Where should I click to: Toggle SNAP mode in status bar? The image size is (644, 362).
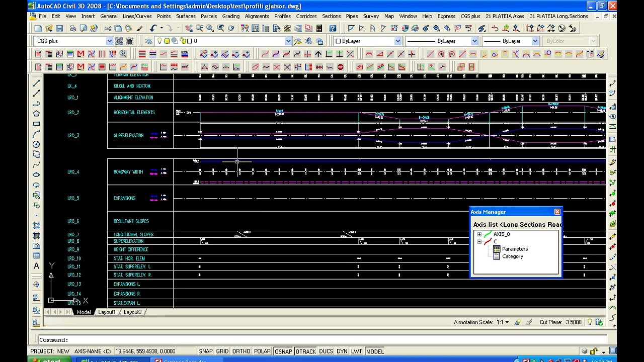click(205, 351)
